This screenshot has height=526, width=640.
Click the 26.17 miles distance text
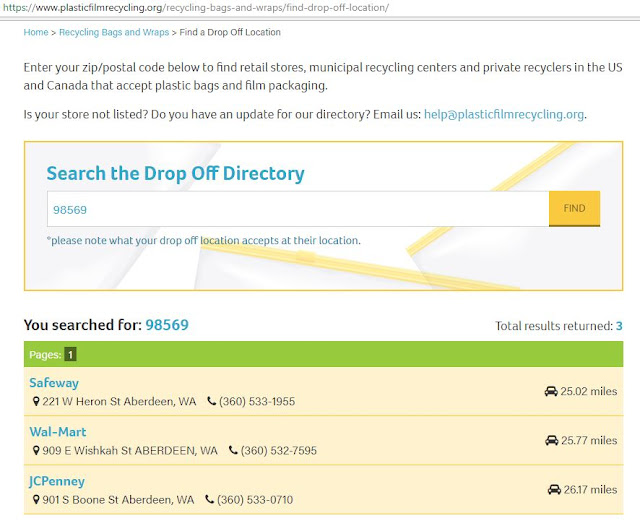pyautogui.click(x=590, y=489)
